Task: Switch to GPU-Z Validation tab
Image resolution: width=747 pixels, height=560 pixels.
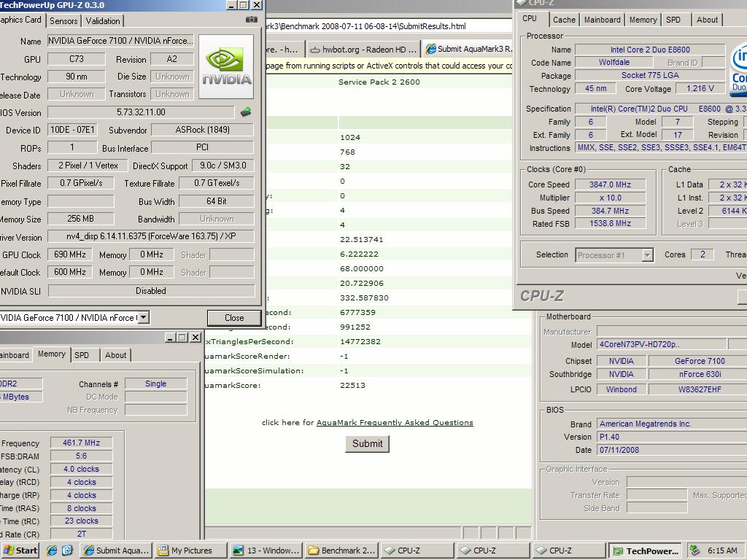Action: pyautogui.click(x=103, y=21)
